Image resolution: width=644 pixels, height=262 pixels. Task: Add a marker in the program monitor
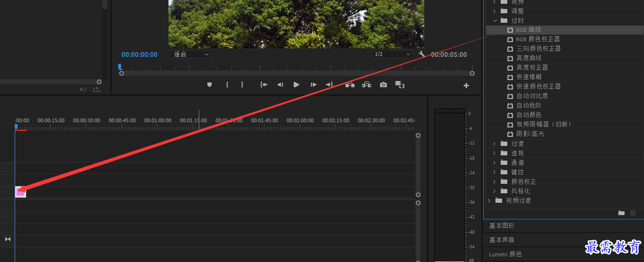click(x=209, y=85)
